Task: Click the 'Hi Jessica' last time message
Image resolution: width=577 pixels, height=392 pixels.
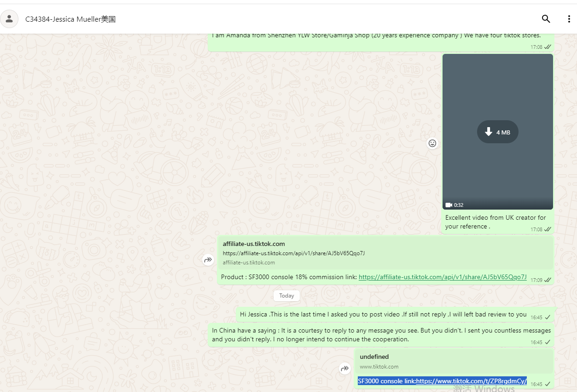Action: (383, 315)
